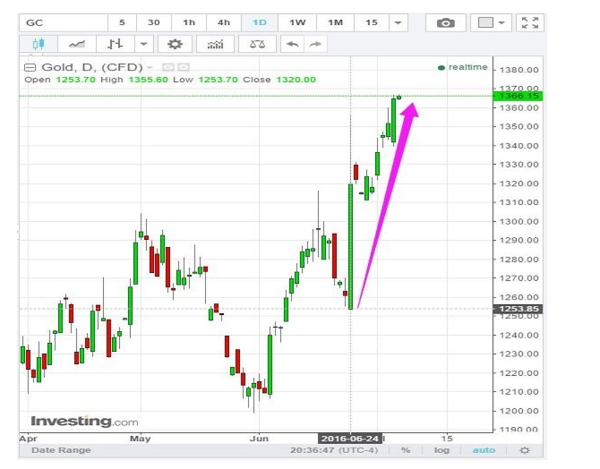600x469 pixels.
Task: Click the Date Range button
Action: (x=58, y=451)
